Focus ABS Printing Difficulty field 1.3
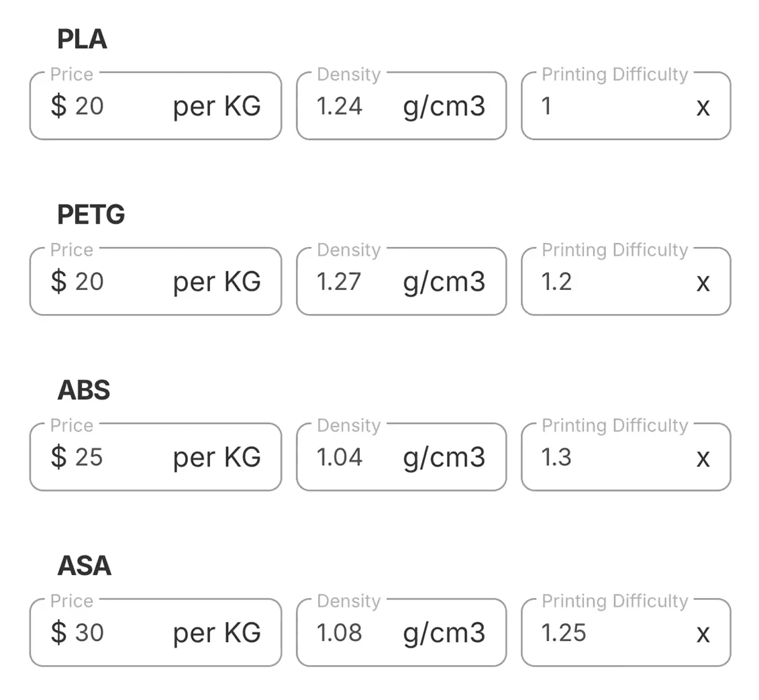The width and height of the screenshot is (759, 700). point(604,458)
